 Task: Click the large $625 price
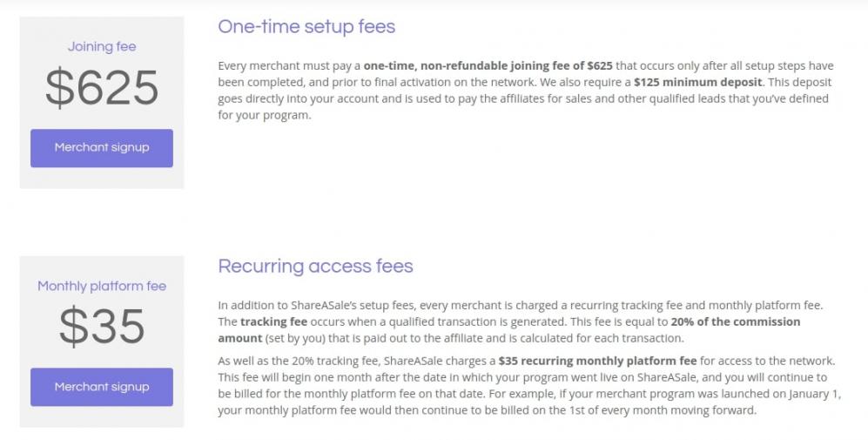[102, 87]
